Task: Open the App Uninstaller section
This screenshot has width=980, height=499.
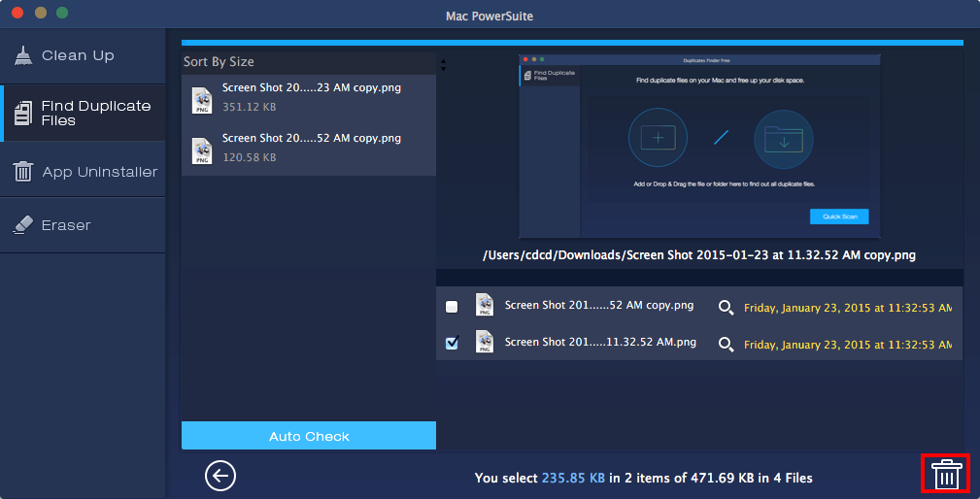Action: pos(83,171)
